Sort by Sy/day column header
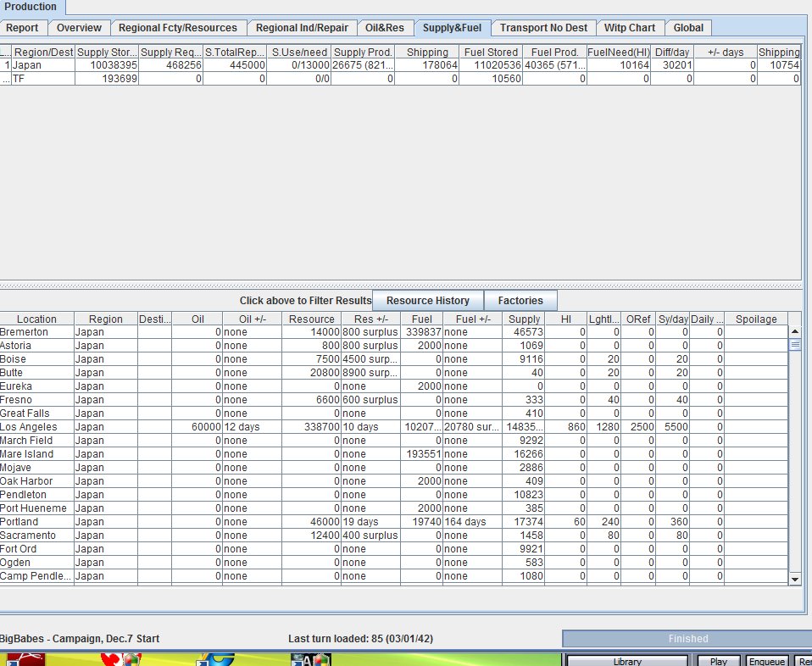Screen dimensions: 812x666 pos(673,319)
